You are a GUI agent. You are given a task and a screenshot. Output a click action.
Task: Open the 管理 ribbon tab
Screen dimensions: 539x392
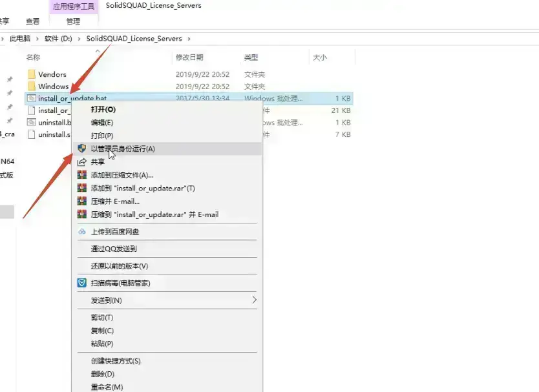pyautogui.click(x=73, y=21)
